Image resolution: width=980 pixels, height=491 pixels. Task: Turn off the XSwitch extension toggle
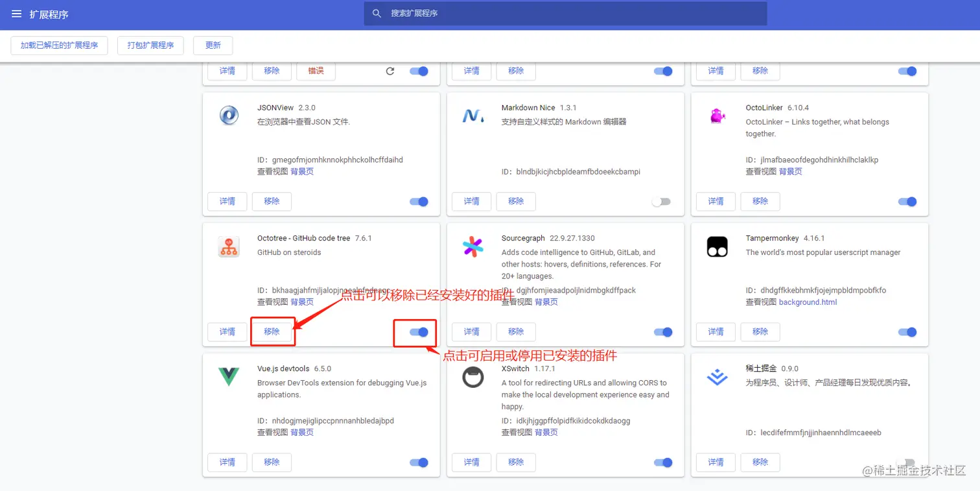click(x=663, y=462)
